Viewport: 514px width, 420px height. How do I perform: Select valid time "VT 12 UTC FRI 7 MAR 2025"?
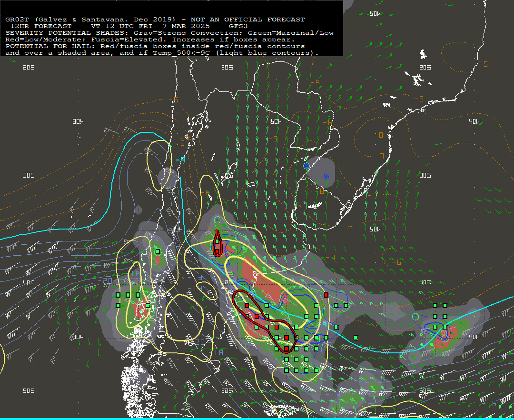[150, 26]
